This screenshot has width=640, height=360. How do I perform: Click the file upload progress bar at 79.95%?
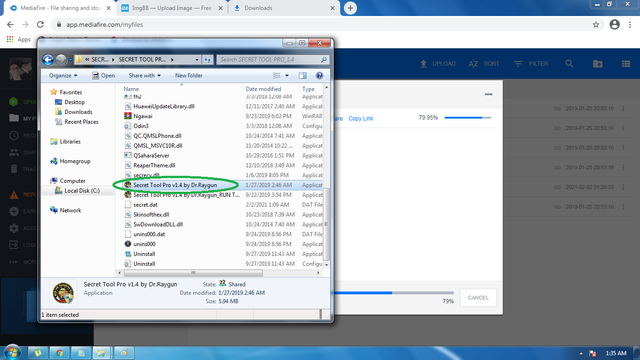[468, 118]
